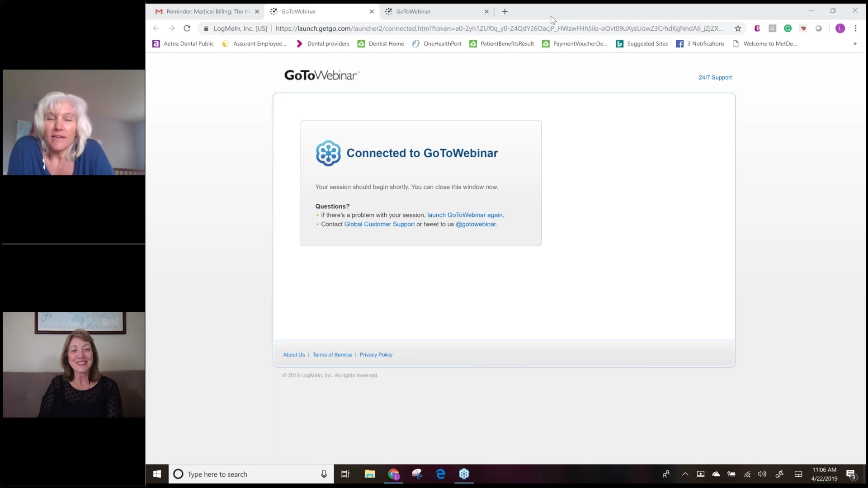
Task: Show hidden system tray icons
Action: coord(685,474)
